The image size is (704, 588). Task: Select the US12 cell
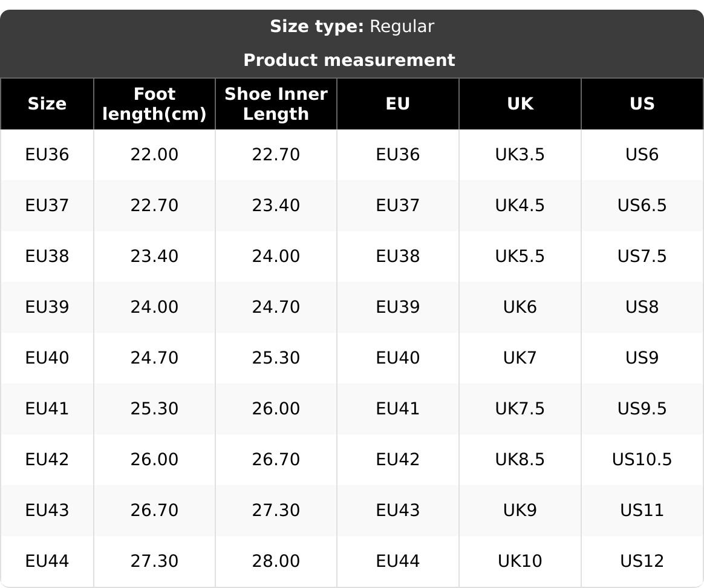[x=642, y=561]
